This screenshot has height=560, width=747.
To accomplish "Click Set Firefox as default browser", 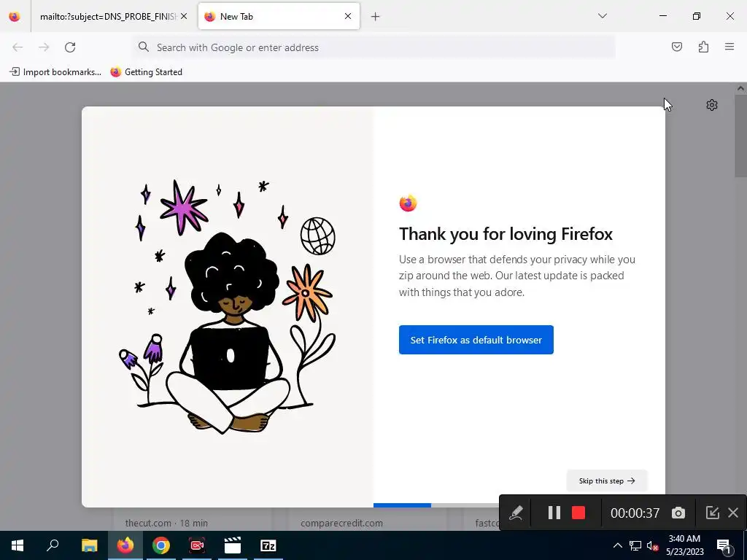I will 476,340.
